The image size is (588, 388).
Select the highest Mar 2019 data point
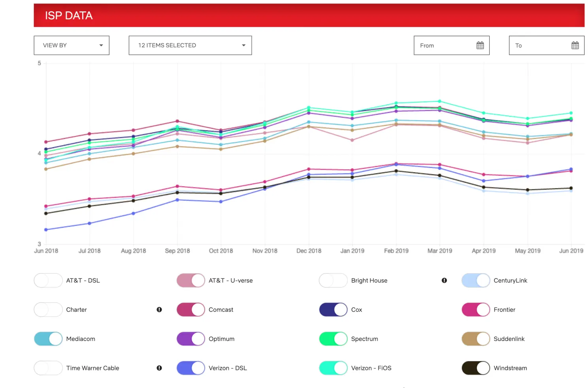coord(440,101)
